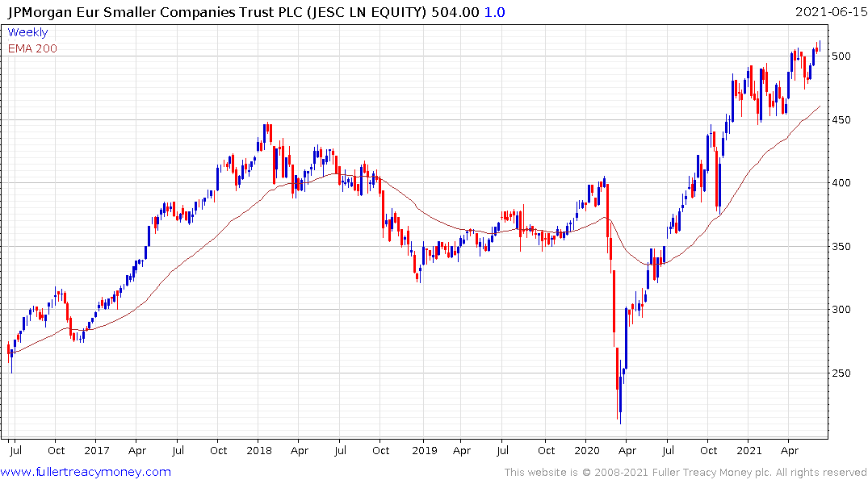Open the www.fullertreacymoney.com link
This screenshot has width=868, height=484.
pos(86,472)
